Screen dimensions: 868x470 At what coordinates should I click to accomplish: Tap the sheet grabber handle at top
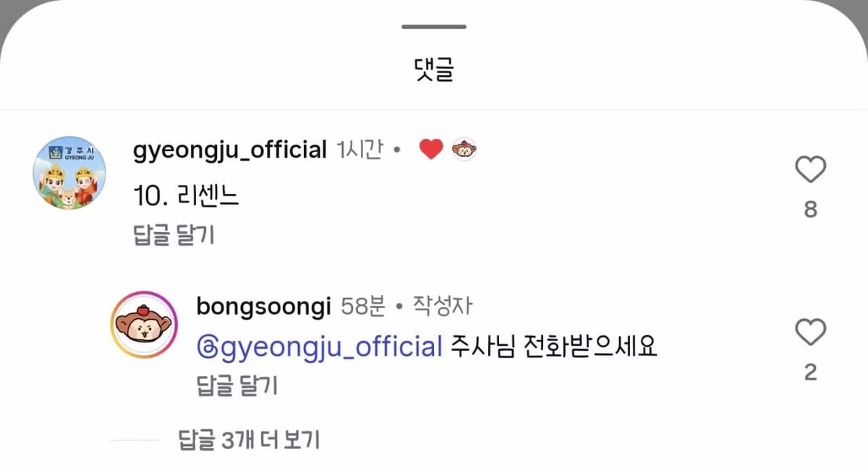click(x=434, y=27)
